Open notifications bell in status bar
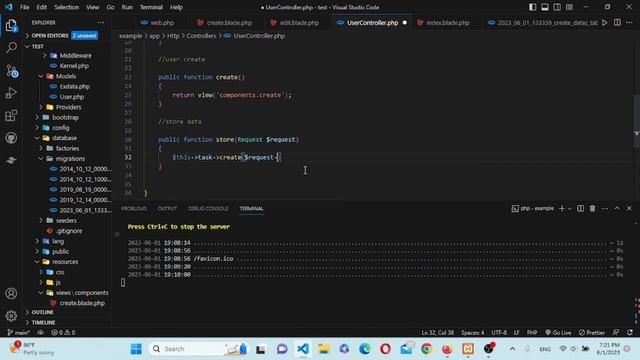 [630, 333]
